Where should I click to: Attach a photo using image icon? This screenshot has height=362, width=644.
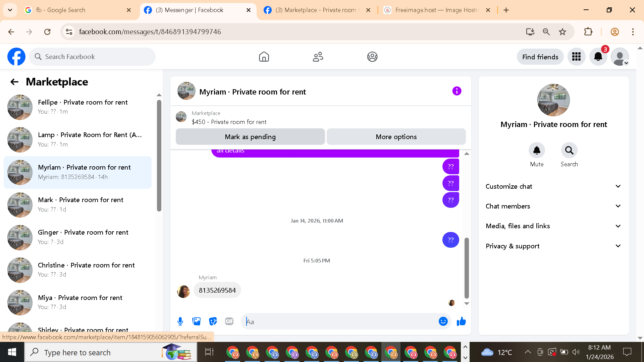click(x=197, y=321)
